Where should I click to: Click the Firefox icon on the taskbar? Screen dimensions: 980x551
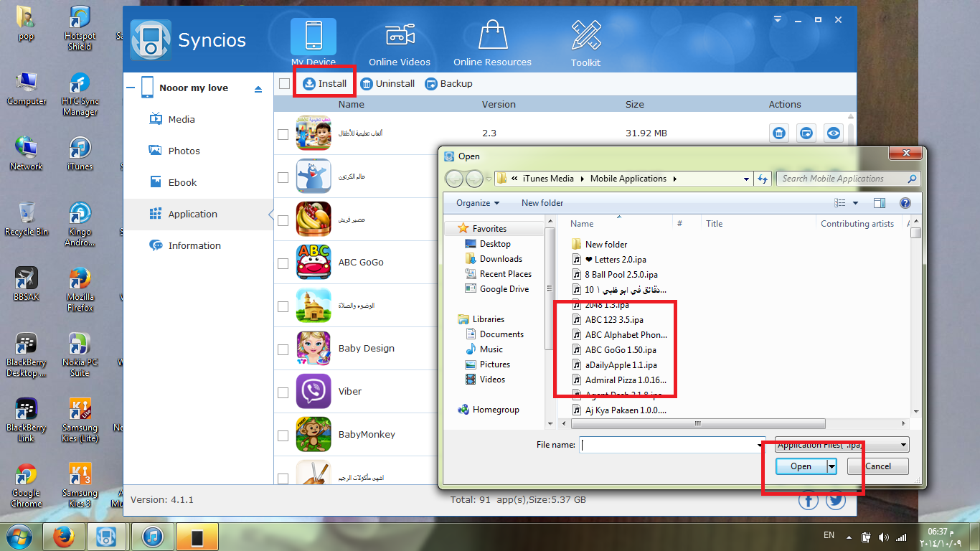tap(65, 537)
